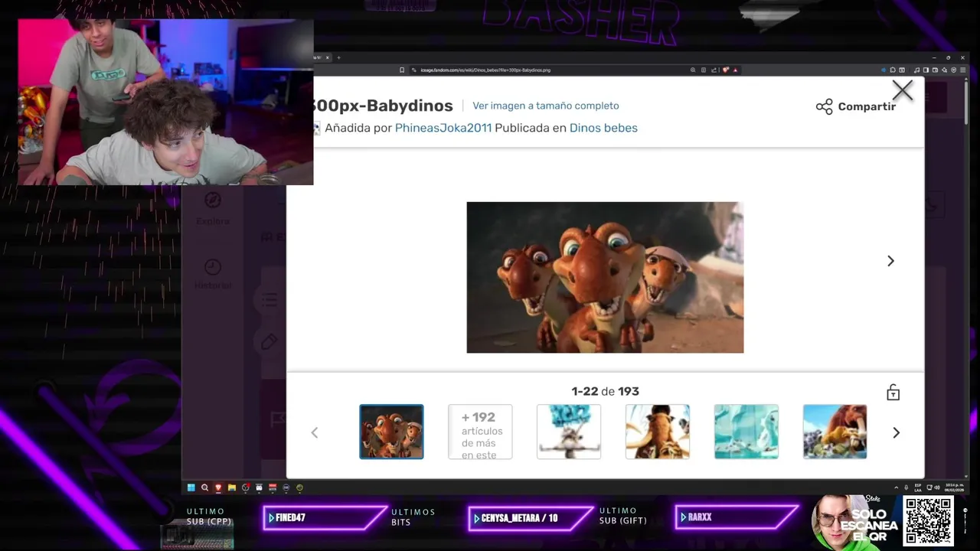Click the microphone icon in system tray

[906, 487]
